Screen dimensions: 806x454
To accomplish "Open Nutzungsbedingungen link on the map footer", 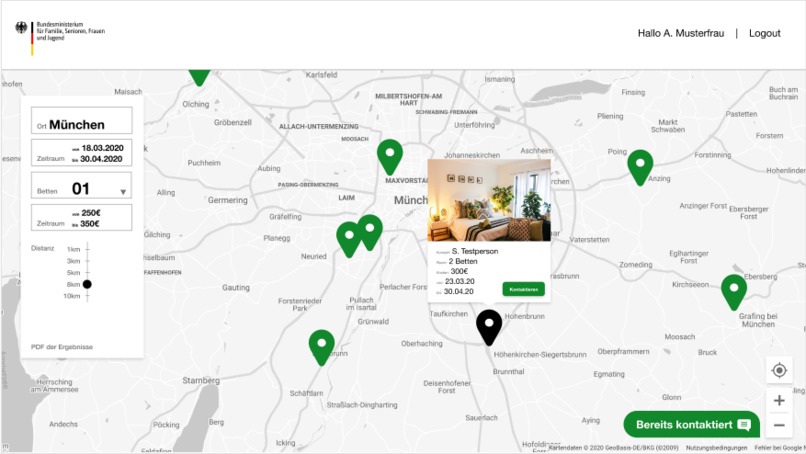I will click(x=717, y=448).
